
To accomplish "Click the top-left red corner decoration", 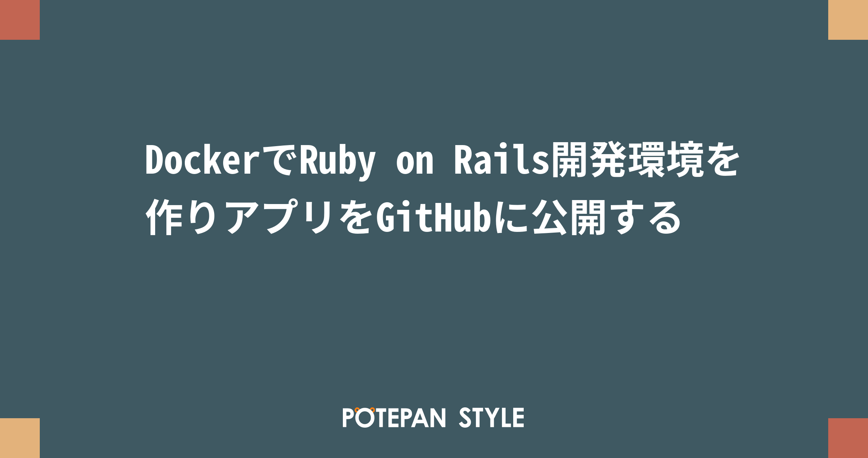I will pyautogui.click(x=20, y=20).
